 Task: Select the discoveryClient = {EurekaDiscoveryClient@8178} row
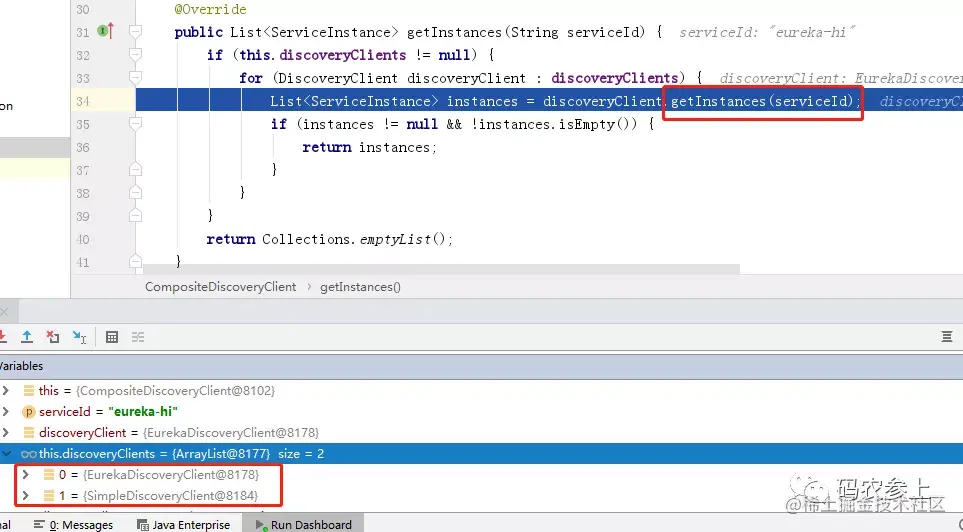(179, 432)
